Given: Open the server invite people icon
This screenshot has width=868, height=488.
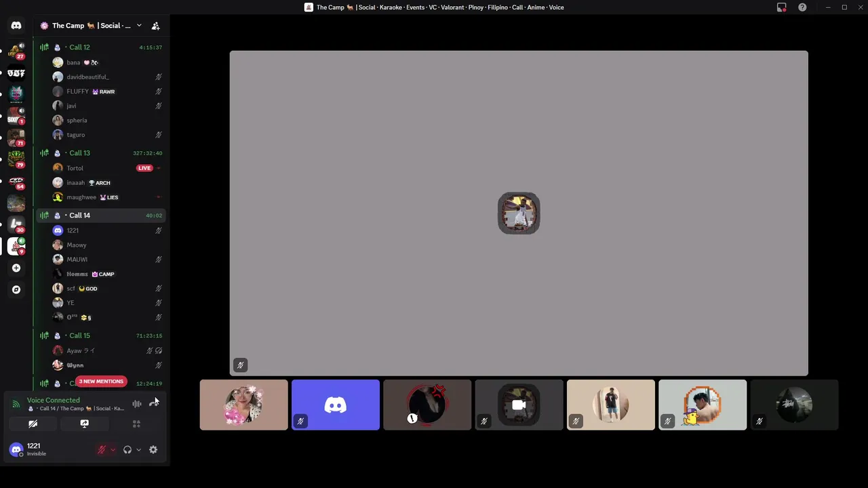Looking at the screenshot, I should 155,26.
